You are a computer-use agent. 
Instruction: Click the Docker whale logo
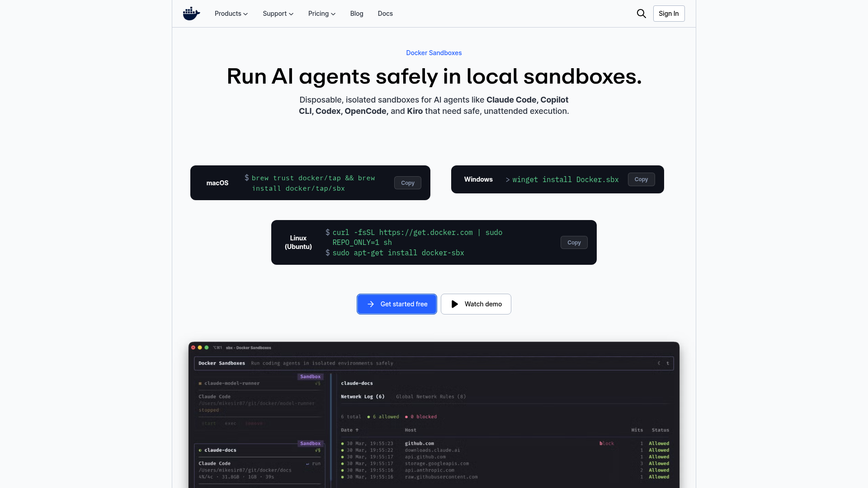coord(191,14)
